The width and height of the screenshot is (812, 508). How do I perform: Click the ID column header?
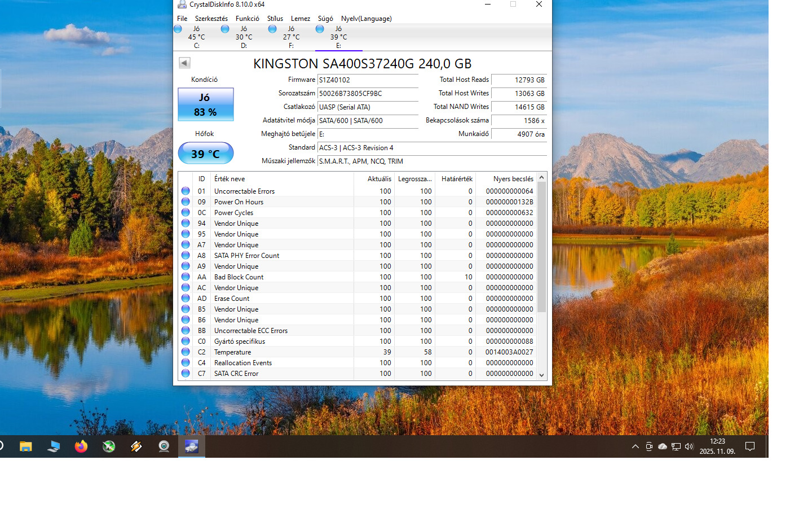pyautogui.click(x=201, y=179)
